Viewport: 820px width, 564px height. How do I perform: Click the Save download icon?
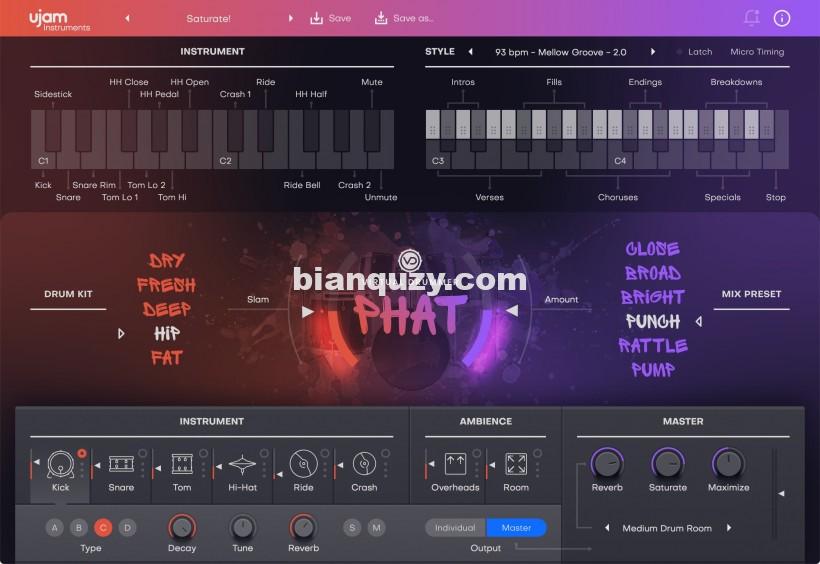(x=316, y=18)
